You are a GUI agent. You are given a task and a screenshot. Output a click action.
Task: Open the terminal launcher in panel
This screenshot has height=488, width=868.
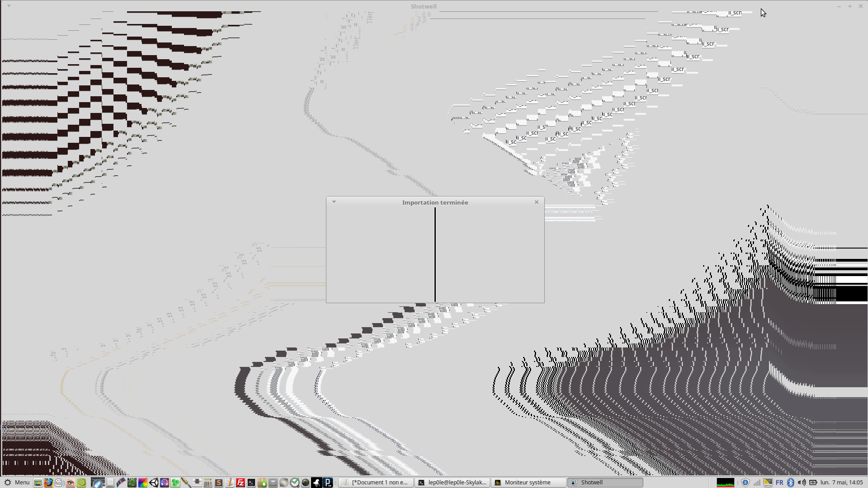coord(251,483)
